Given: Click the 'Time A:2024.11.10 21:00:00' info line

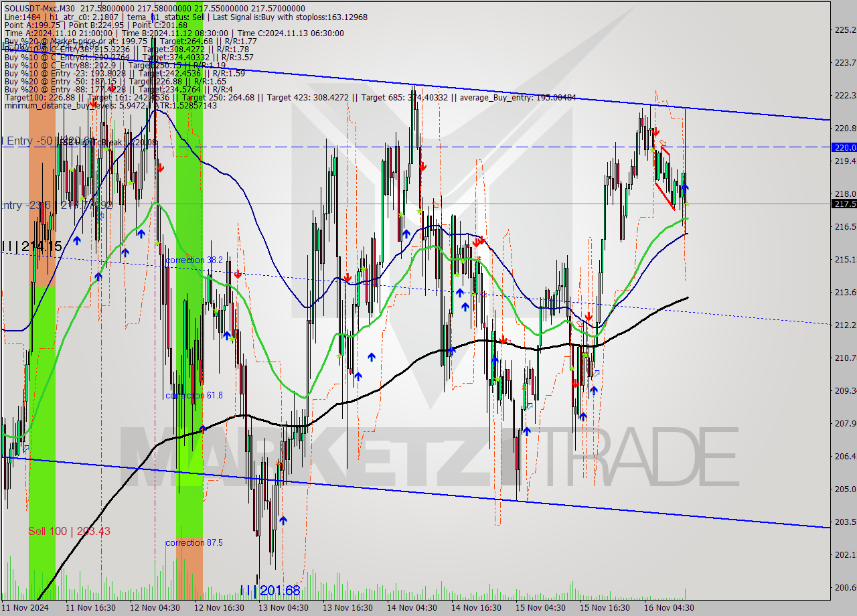Looking at the screenshot, I should tap(174, 33).
